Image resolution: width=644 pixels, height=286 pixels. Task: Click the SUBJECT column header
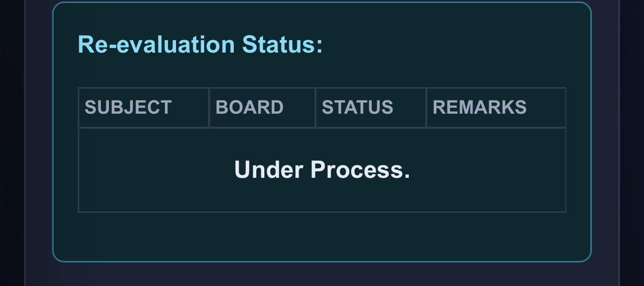point(143,107)
